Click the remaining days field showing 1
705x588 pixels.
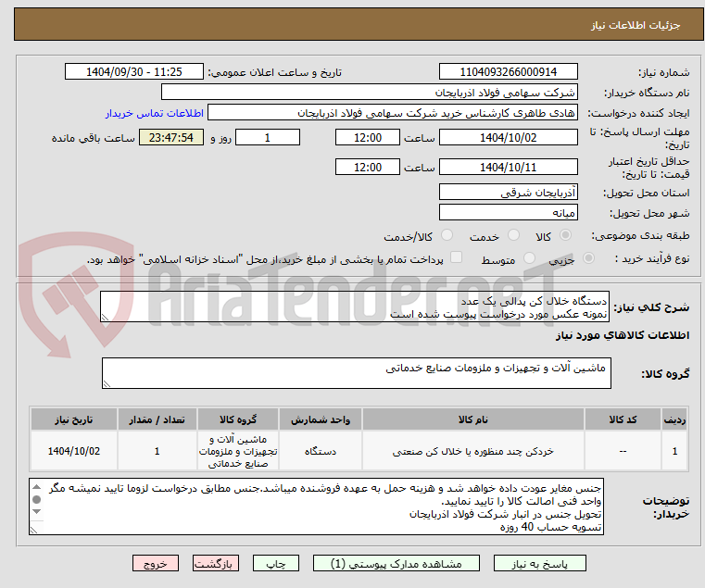pos(268,137)
